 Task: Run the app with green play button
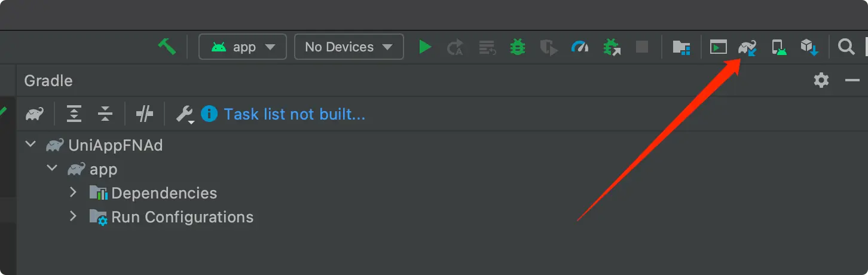click(x=425, y=47)
